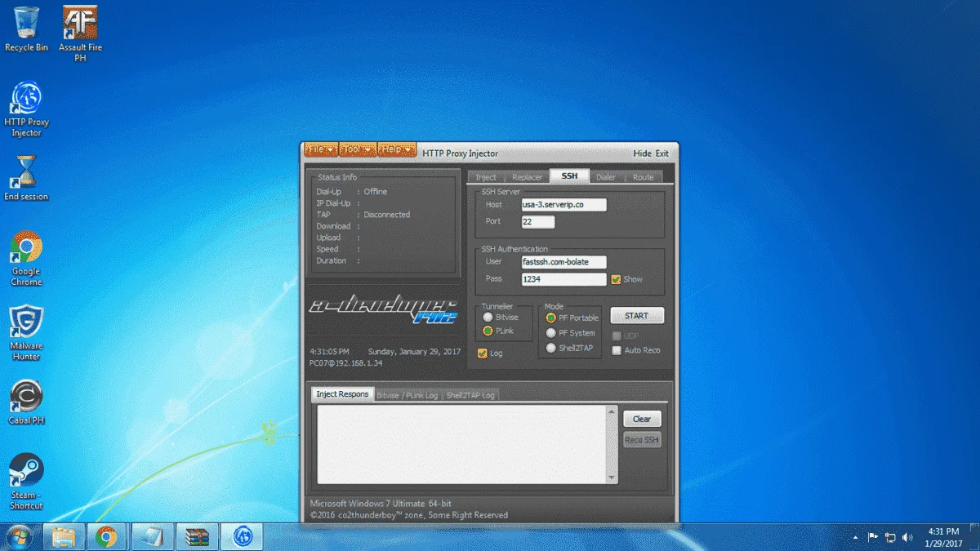Viewport: 980px width, 551px height.
Task: Open File Explorer from the taskbar
Action: point(64,536)
